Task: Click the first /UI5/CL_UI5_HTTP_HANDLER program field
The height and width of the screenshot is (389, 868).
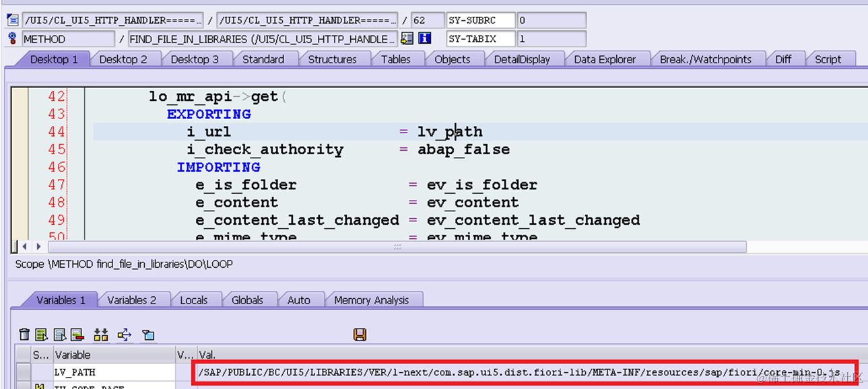Action: coord(112,20)
